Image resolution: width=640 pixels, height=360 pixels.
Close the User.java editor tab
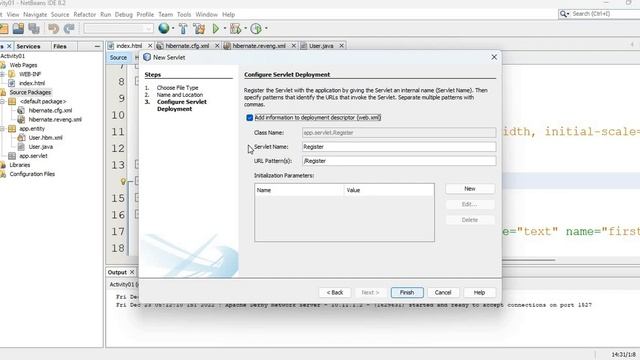[342, 46]
